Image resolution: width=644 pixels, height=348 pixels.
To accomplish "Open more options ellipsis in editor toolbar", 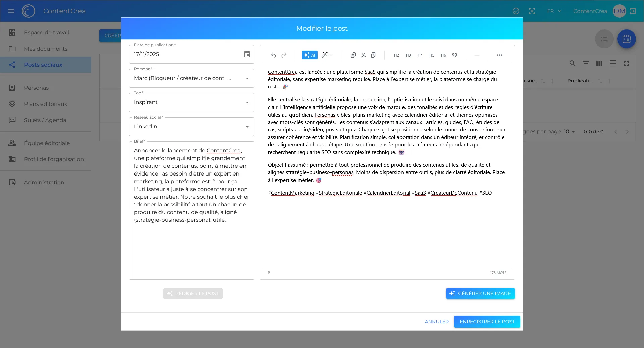I will click(499, 55).
